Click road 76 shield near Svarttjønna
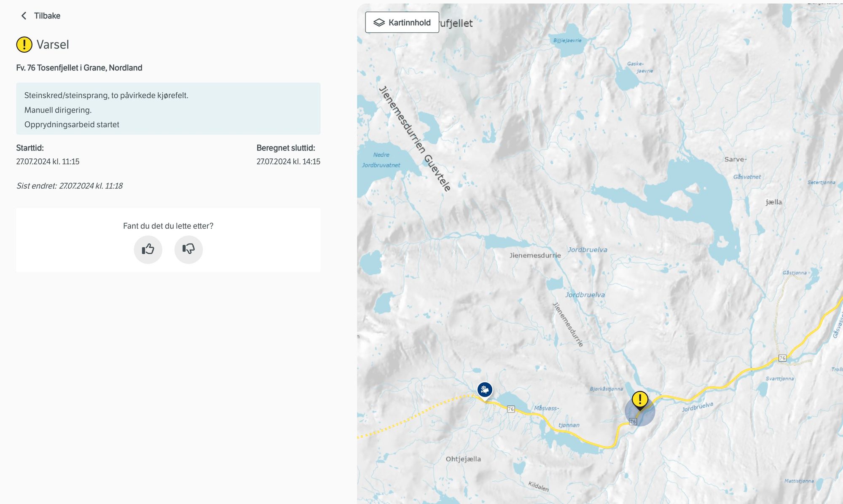 coord(782,358)
